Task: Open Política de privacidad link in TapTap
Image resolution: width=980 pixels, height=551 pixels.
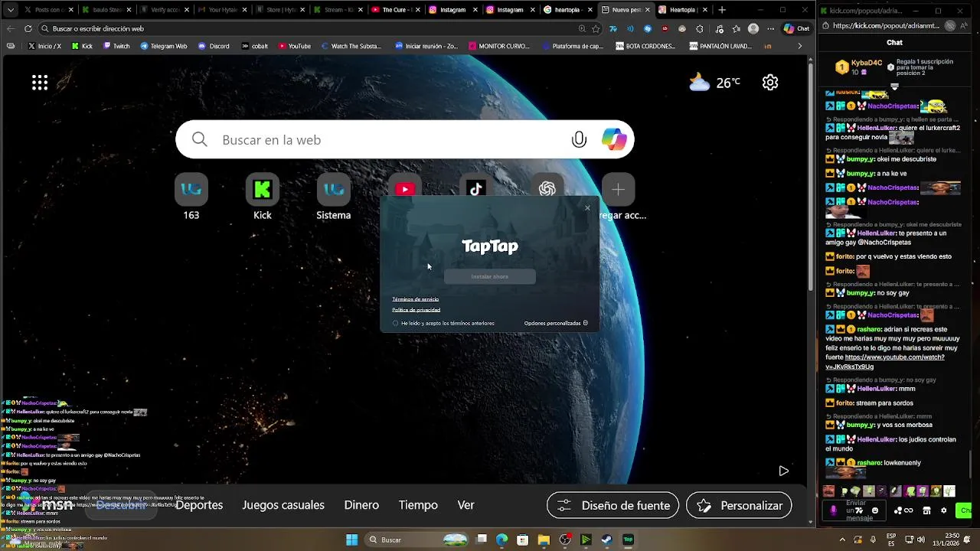Action: click(x=416, y=310)
